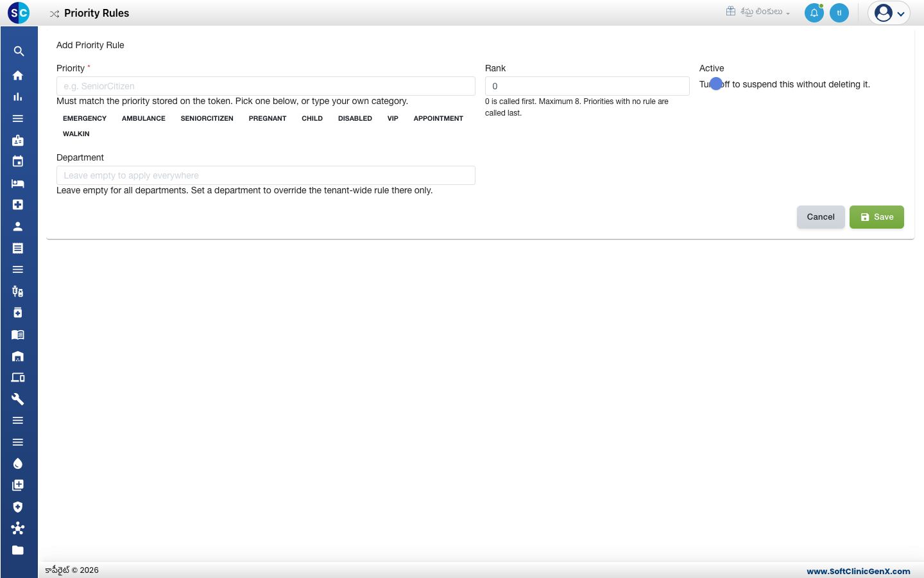This screenshot has width=924, height=578.
Task: Focus the Priority text field
Action: pyautogui.click(x=266, y=86)
